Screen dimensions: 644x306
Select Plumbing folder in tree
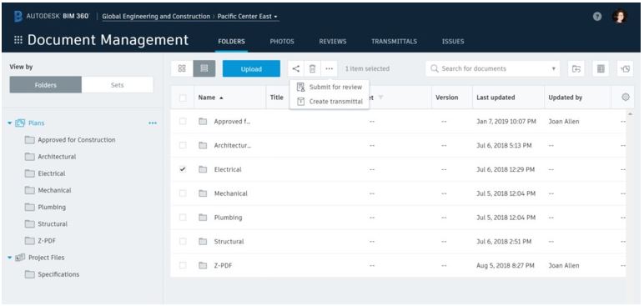click(52, 207)
